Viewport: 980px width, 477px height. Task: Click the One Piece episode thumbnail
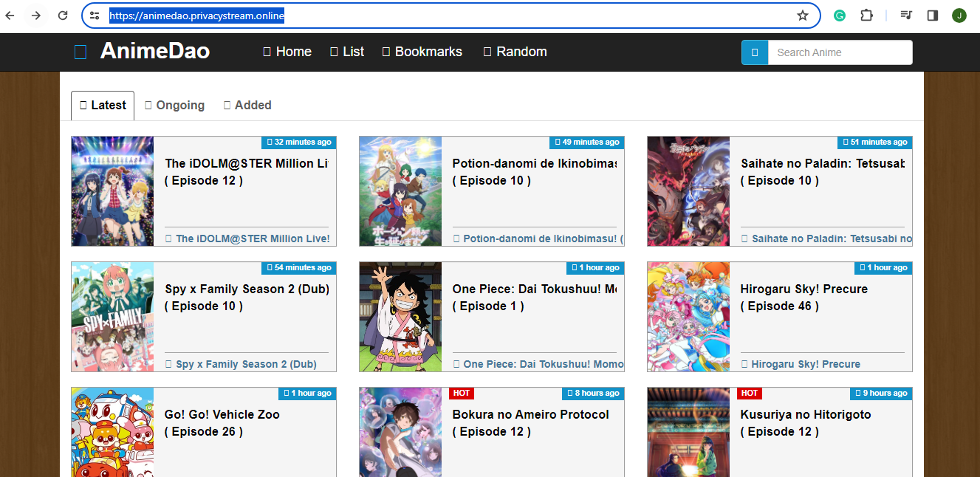click(x=400, y=317)
